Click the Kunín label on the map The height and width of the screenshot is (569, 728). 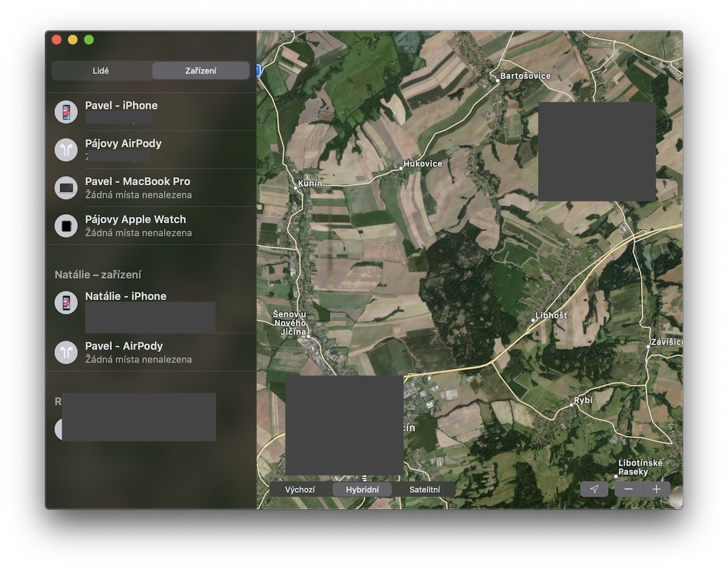(x=310, y=184)
